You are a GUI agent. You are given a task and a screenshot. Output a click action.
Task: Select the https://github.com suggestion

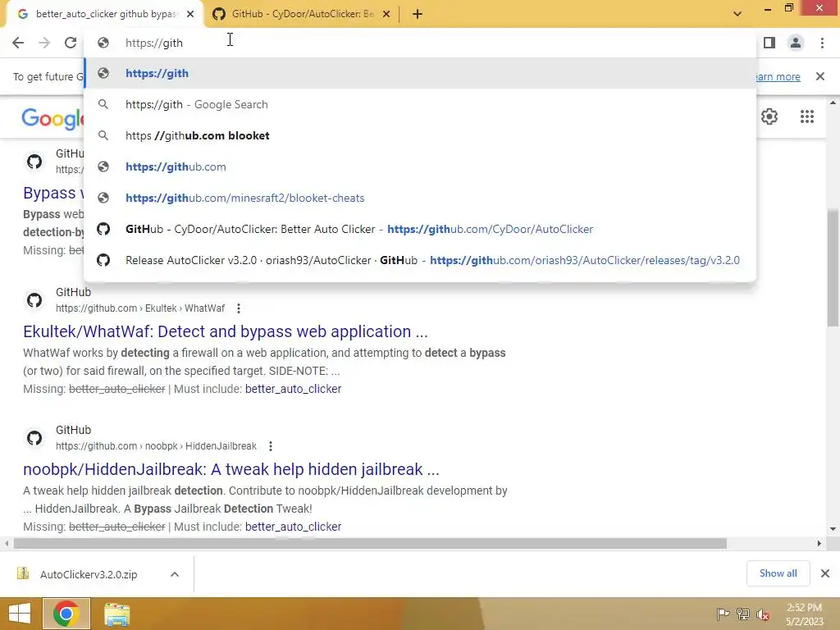click(420, 167)
